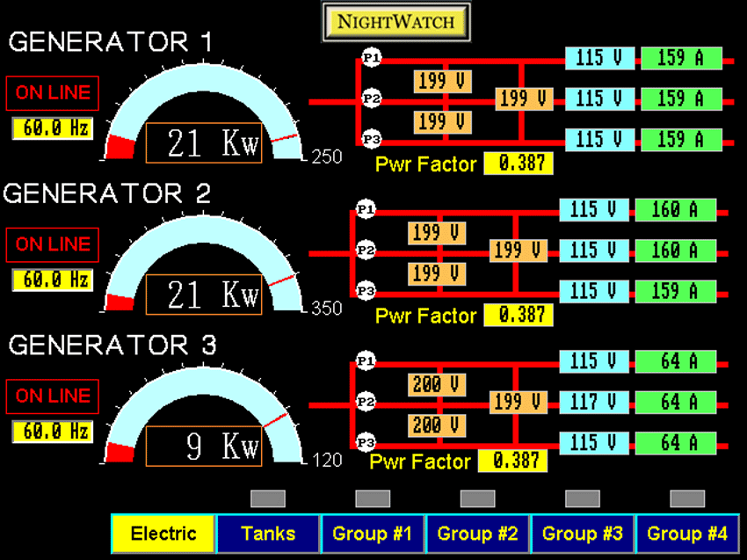Click the NightWatch logo button
Screen dimensions: 747x560
pos(395,22)
